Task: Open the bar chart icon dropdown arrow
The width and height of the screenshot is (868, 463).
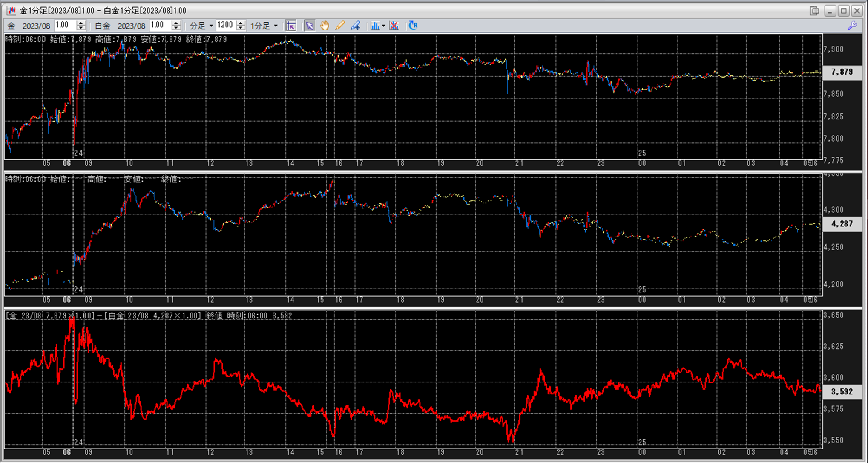Action: tap(383, 26)
